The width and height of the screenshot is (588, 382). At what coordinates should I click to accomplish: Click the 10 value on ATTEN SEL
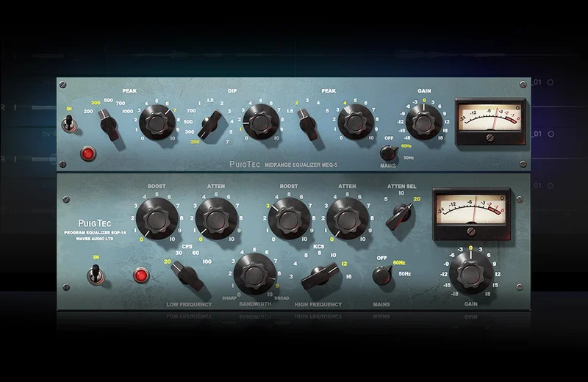coord(401,193)
